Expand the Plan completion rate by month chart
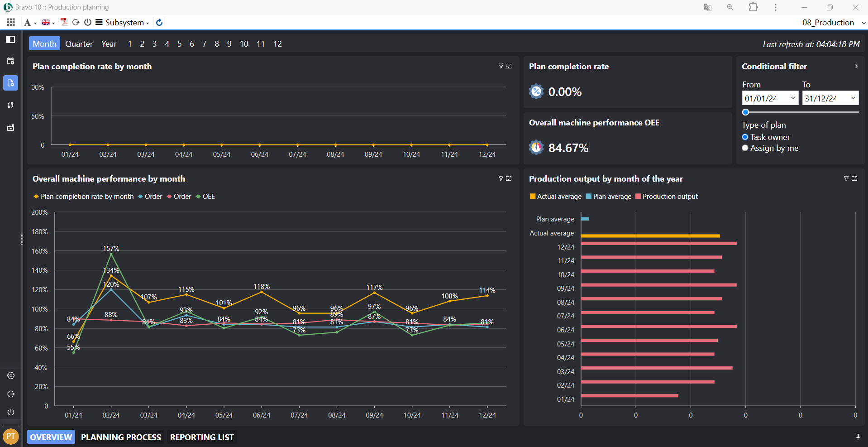The width and height of the screenshot is (868, 447). tap(509, 66)
